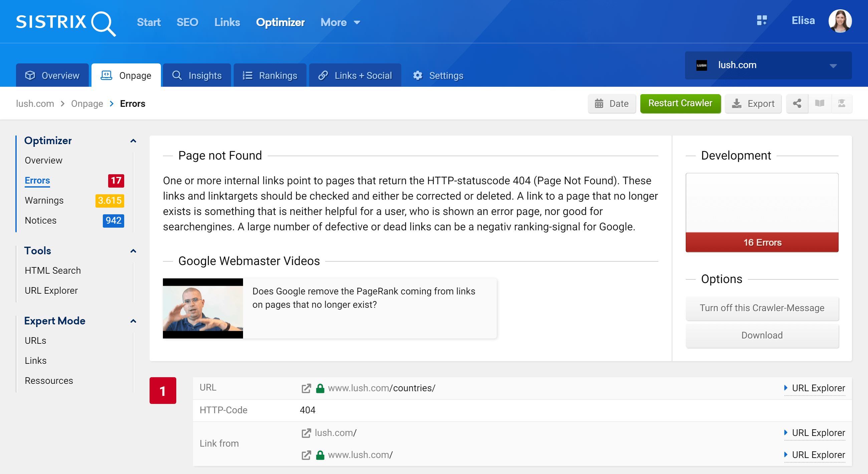
Task: Open the lush.com project selector dropdown
Action: pos(768,65)
